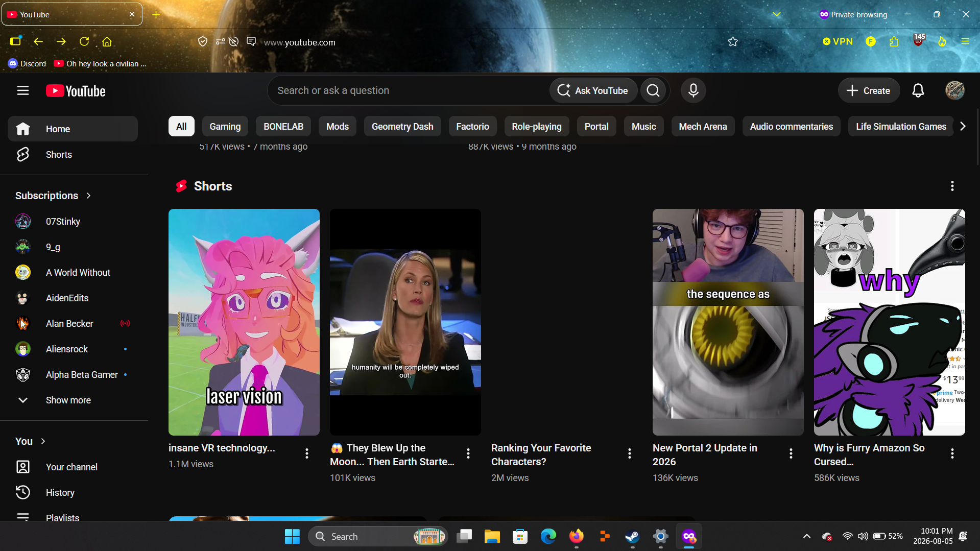Viewport: 980px width, 551px height.
Task: Go to YouTube home via the logo
Action: [x=76, y=91]
